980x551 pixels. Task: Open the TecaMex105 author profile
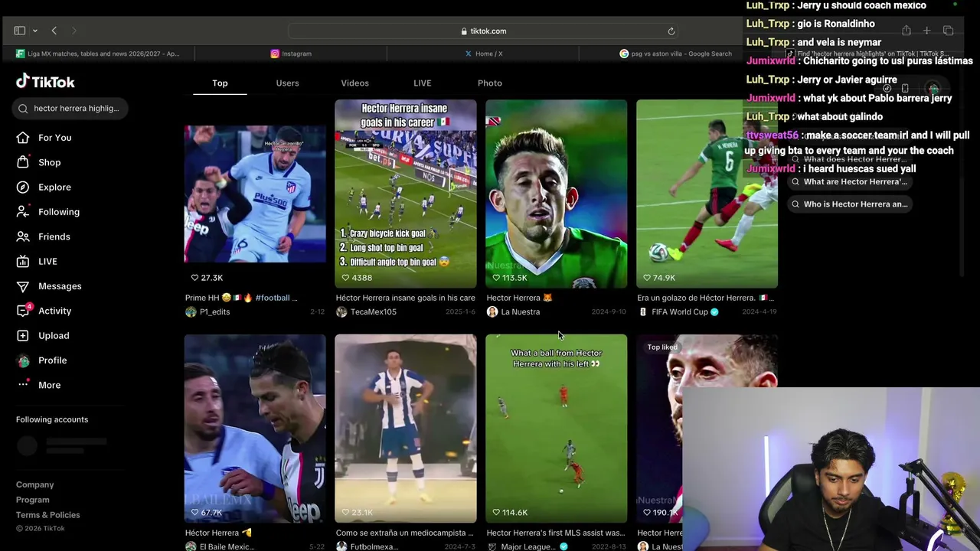[366, 312]
